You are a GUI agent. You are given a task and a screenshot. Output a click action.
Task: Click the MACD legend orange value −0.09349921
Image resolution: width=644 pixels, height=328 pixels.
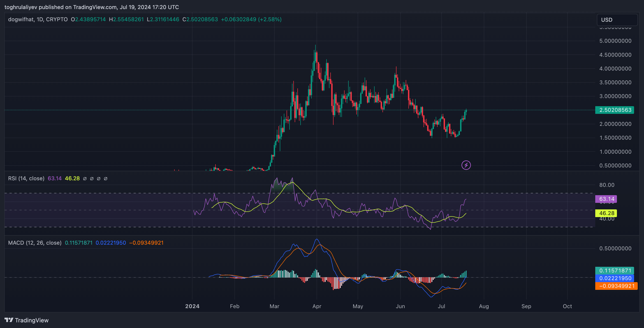tap(146, 243)
